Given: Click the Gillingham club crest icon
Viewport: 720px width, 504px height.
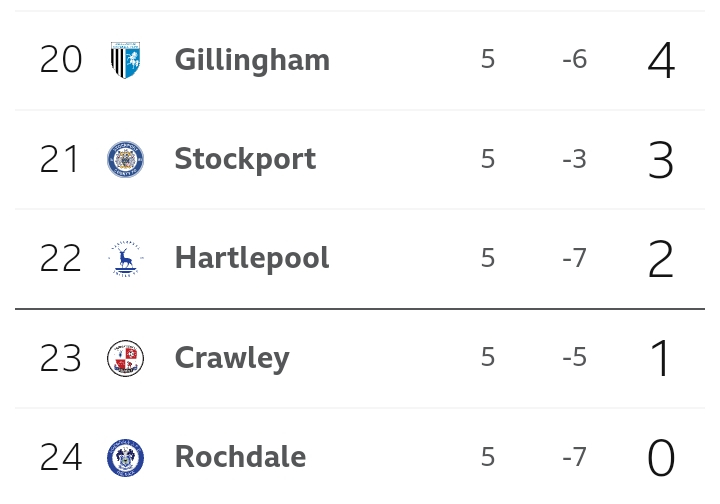Looking at the screenshot, I should pos(125,60).
